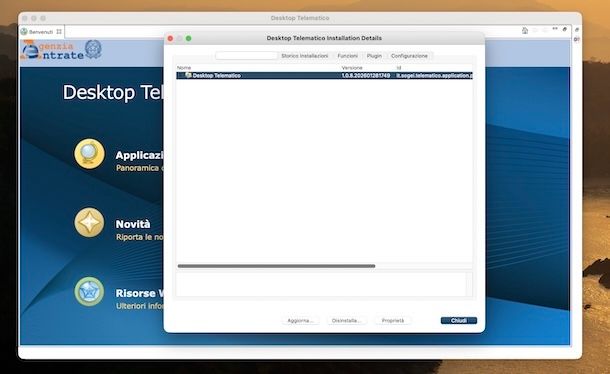Close the dialog with the Chiudi button
The image size is (610, 374).
pos(459,321)
